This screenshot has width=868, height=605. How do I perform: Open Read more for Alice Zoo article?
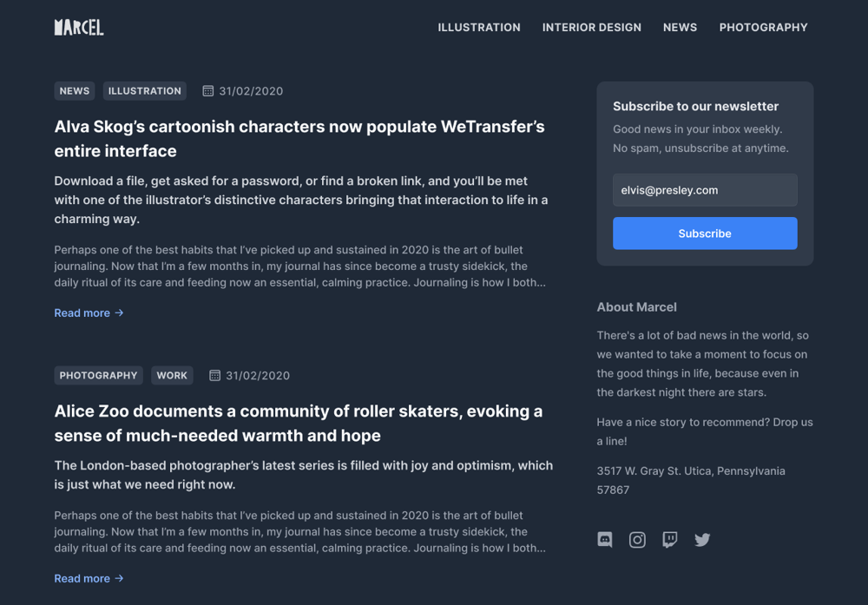point(89,578)
